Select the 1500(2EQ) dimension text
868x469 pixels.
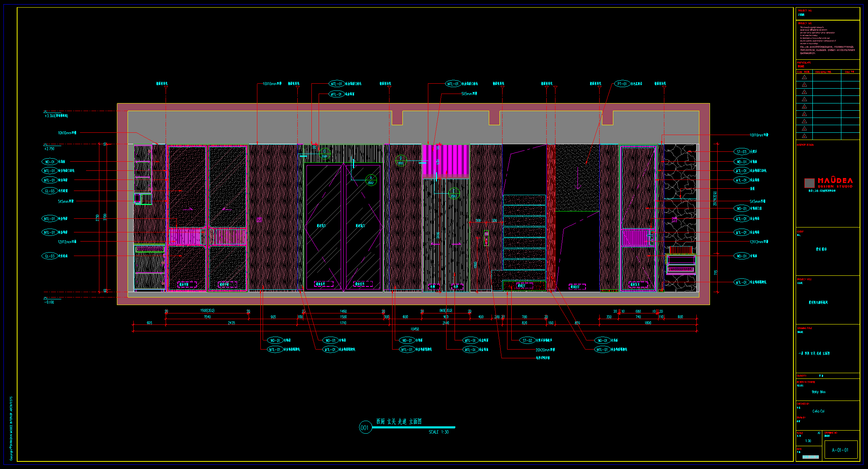coord(207,311)
